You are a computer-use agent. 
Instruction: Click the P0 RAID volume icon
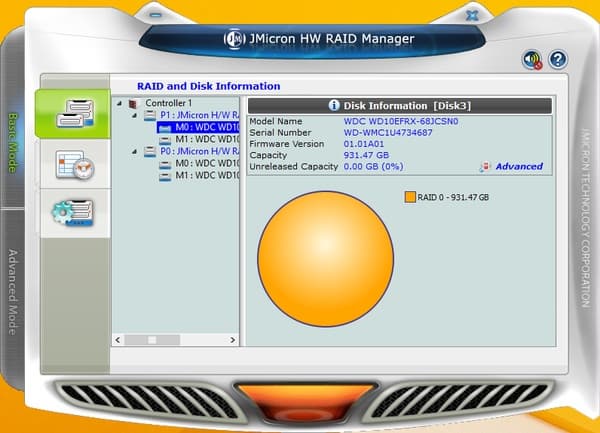coord(150,152)
